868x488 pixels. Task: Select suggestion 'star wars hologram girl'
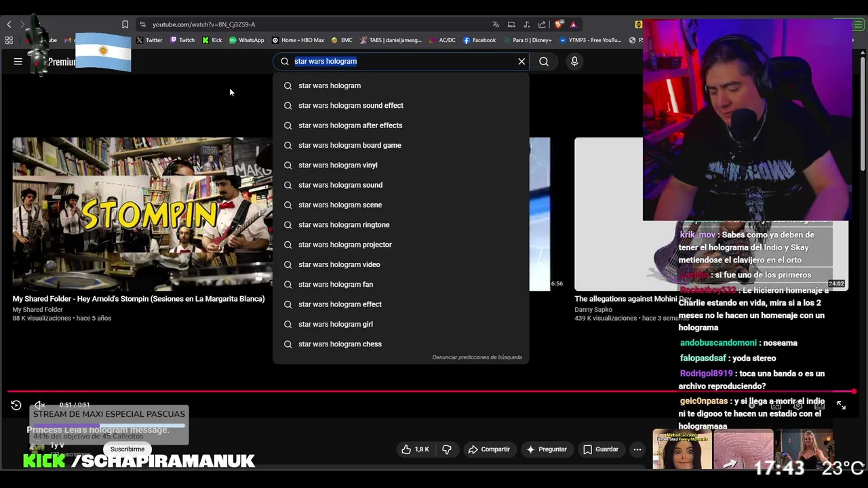(x=401, y=325)
